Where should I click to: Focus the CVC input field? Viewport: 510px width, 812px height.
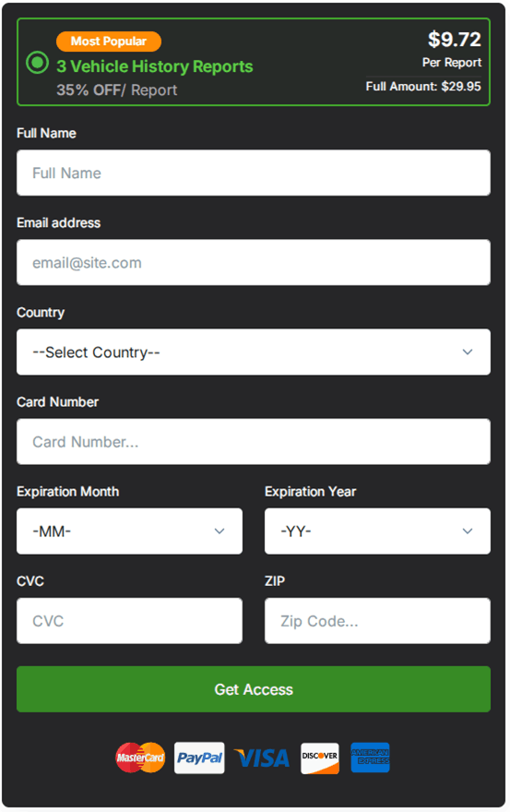click(129, 621)
